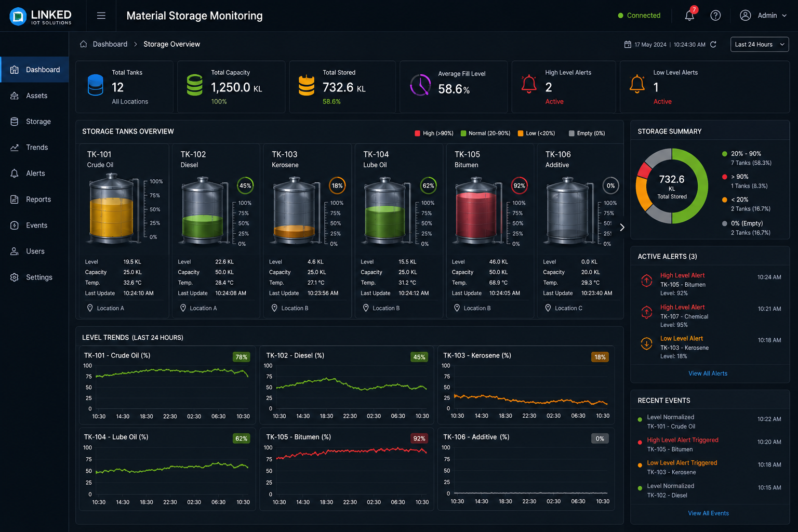
Task: Expand the Admin account menu chevron
Action: pos(784,16)
